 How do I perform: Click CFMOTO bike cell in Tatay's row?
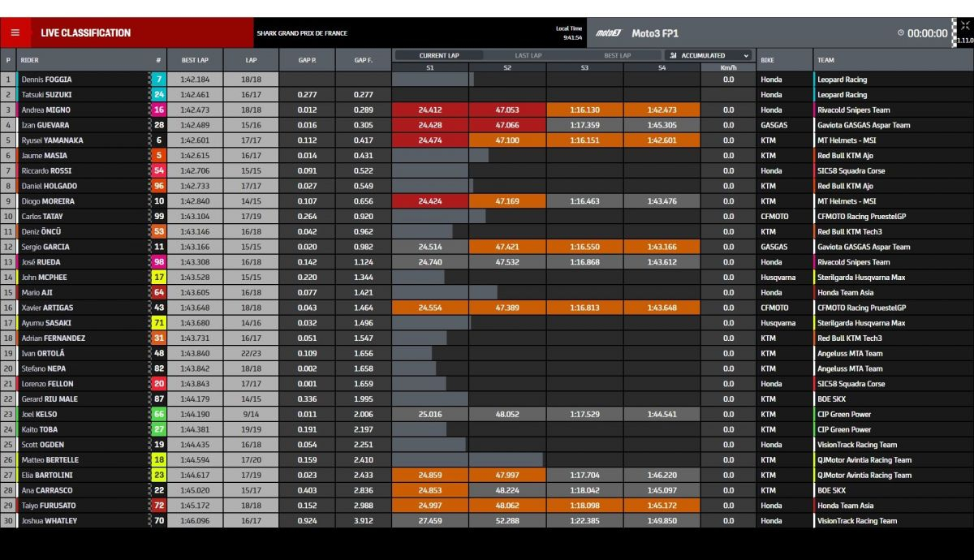coord(774,217)
